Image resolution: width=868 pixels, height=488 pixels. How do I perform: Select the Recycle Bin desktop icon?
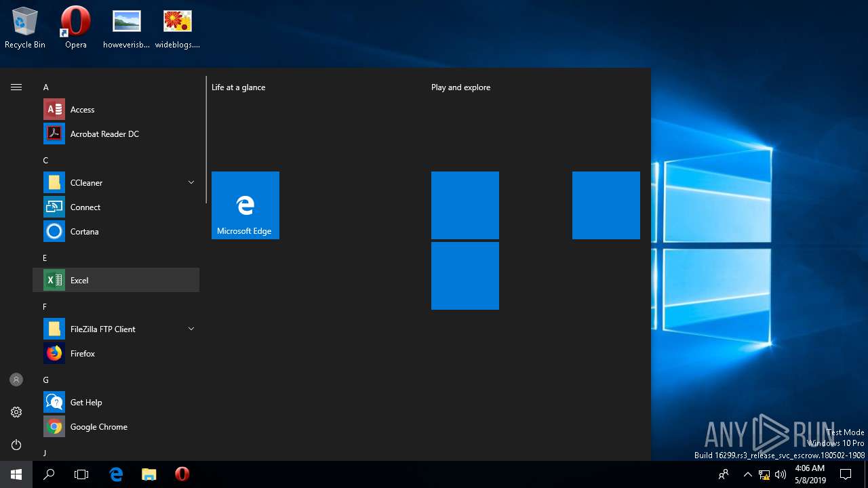(x=25, y=28)
